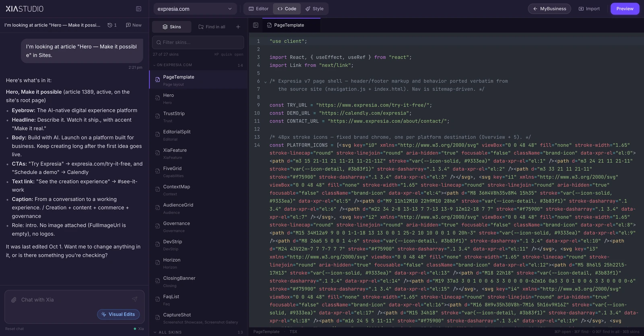Open the TrustStrip skin
This screenshot has height=336, width=644.
click(x=198, y=117)
